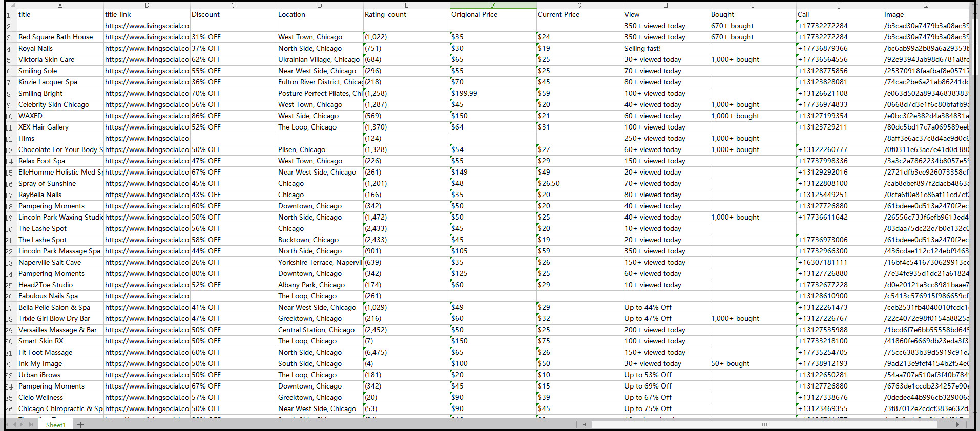Screen dimensions: 980x431
Task: Select the 'Hims' cell
Action: pos(60,139)
